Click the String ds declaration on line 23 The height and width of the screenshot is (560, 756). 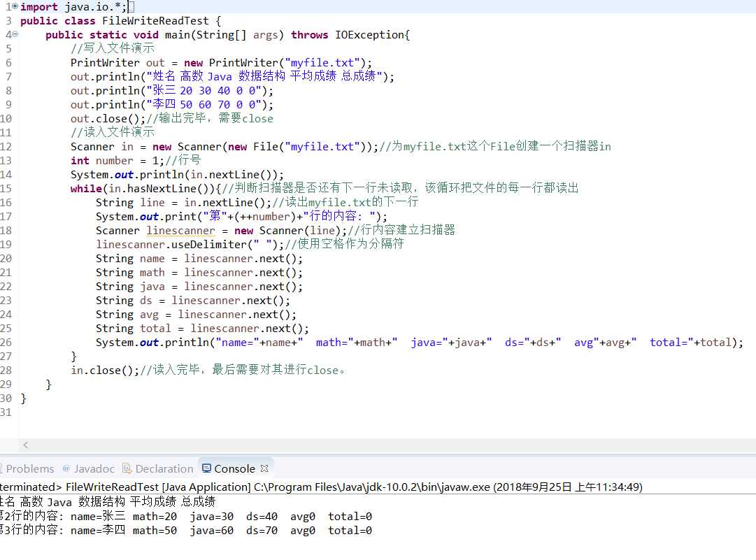click(x=193, y=300)
